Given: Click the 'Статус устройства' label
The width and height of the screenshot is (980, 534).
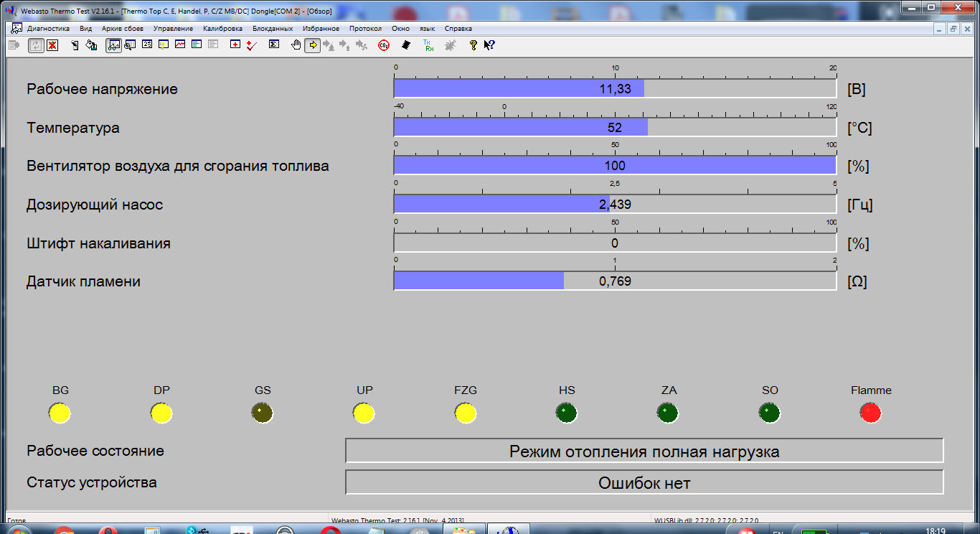Looking at the screenshot, I should tap(92, 482).
